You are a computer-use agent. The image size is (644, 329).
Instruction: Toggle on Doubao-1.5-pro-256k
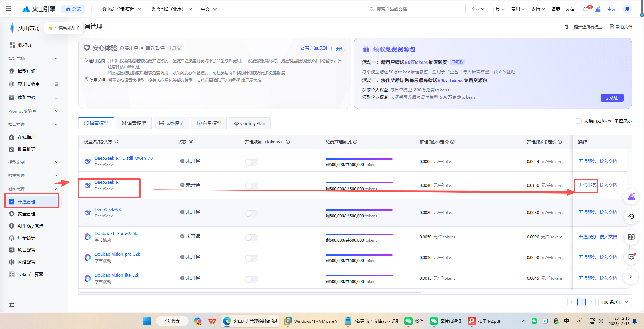[x=251, y=237]
